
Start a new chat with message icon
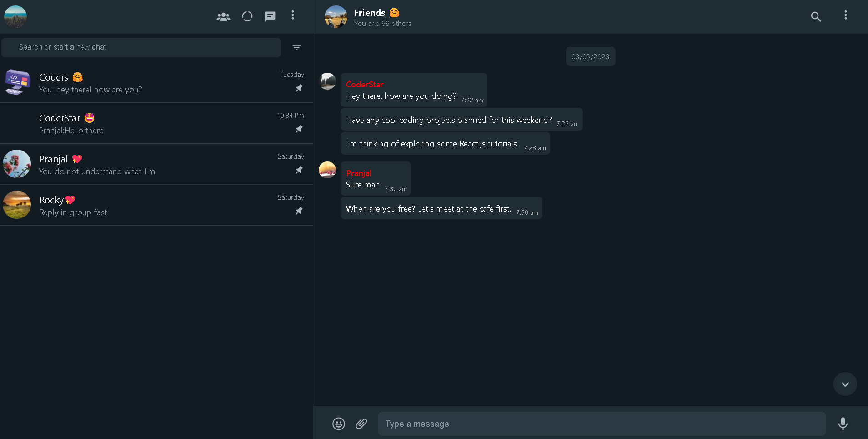click(x=270, y=17)
